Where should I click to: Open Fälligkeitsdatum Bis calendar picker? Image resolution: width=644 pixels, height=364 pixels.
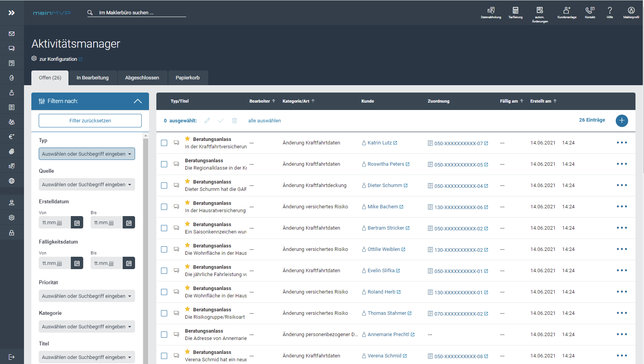point(129,263)
